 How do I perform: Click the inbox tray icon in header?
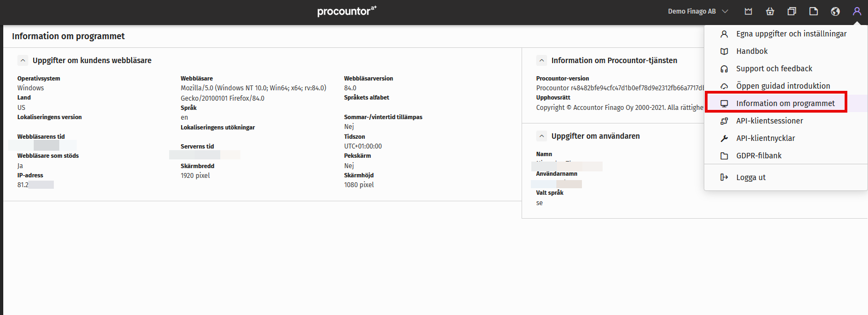click(748, 11)
